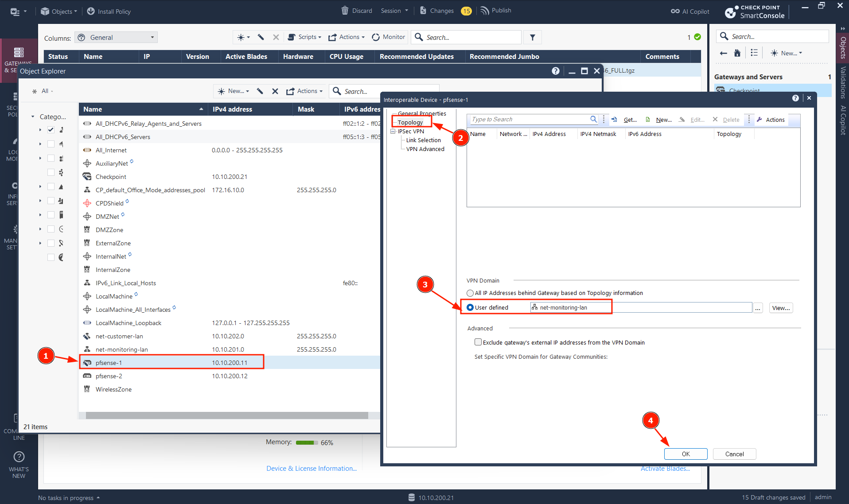Select All IP Addresses behind Gateway radio button
Viewport: 849px width, 504px height.
470,293
